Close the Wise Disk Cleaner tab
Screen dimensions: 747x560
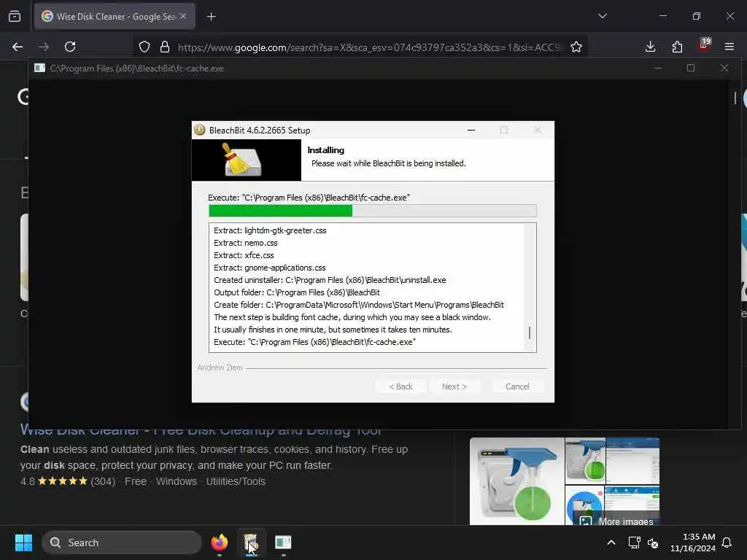coord(183,16)
